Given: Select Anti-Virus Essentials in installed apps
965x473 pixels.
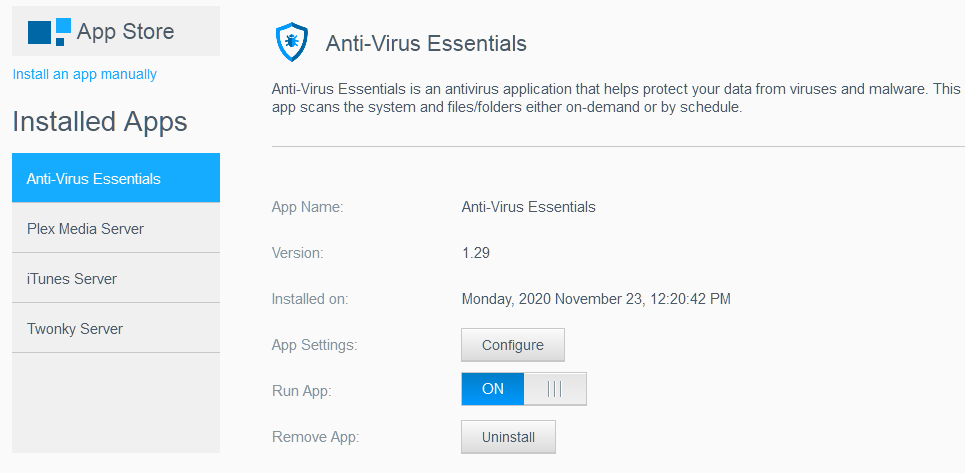Looking at the screenshot, I should point(116,178).
